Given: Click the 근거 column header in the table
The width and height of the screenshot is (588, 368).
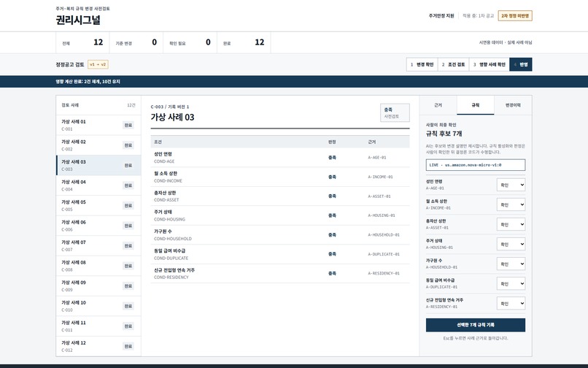Looking at the screenshot, I should pyautogui.click(x=371, y=142).
